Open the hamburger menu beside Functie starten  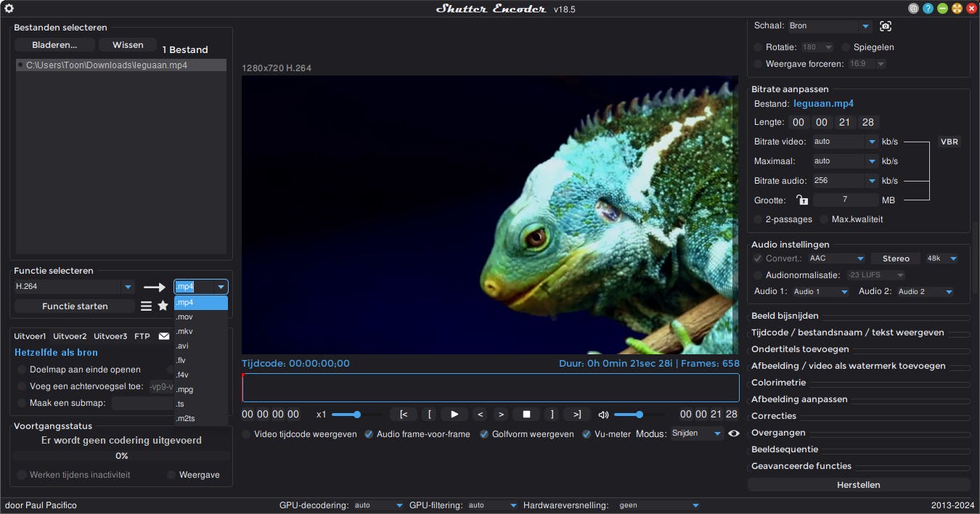146,306
